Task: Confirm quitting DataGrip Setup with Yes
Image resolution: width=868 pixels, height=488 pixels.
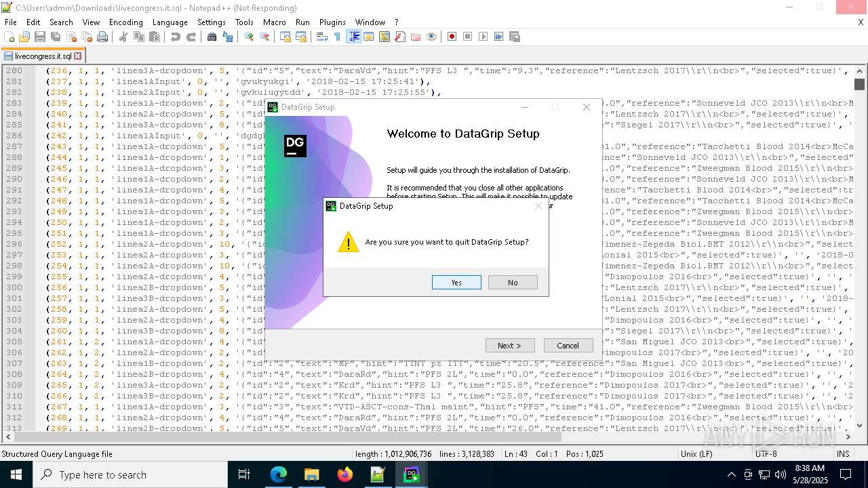Action: [456, 283]
